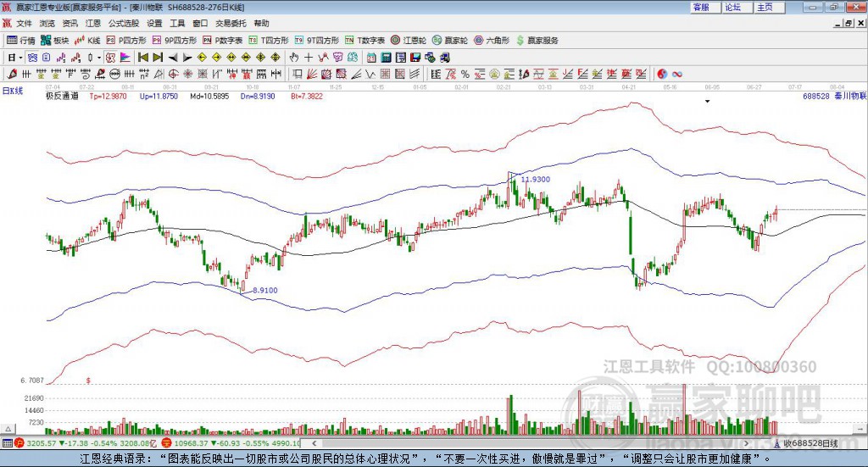This screenshot has height=467, width=868.
Task: Click the save floppy disk icon
Action: coord(415,58)
